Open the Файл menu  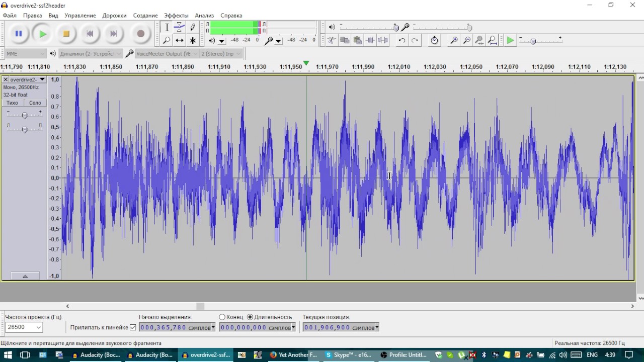[10, 16]
